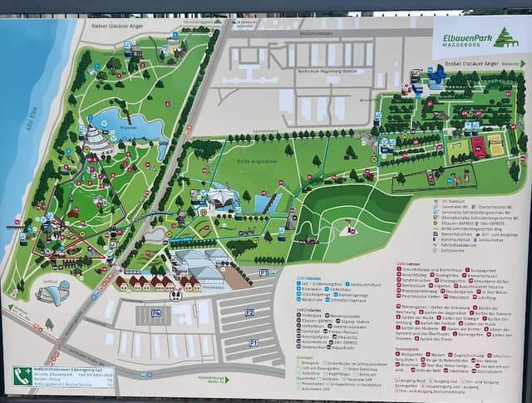Click the green arrow beside Großer Cracauer Anger
This screenshot has height=403, width=532.
coord(521,64)
